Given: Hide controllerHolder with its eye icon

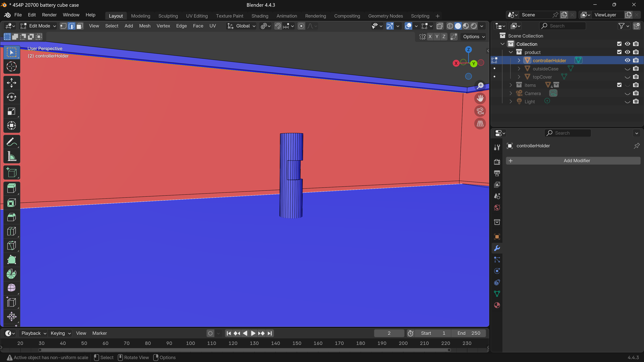Looking at the screenshot, I should [x=627, y=61].
